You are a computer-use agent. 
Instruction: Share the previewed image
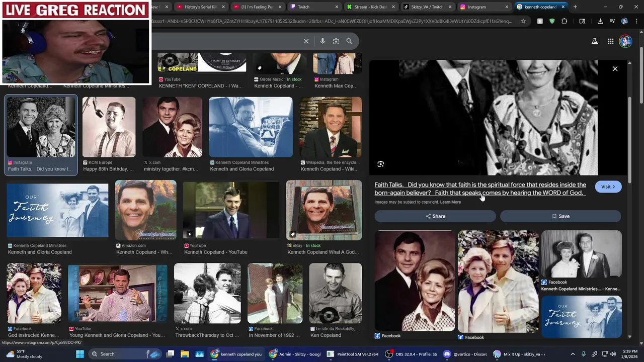tap(435, 216)
